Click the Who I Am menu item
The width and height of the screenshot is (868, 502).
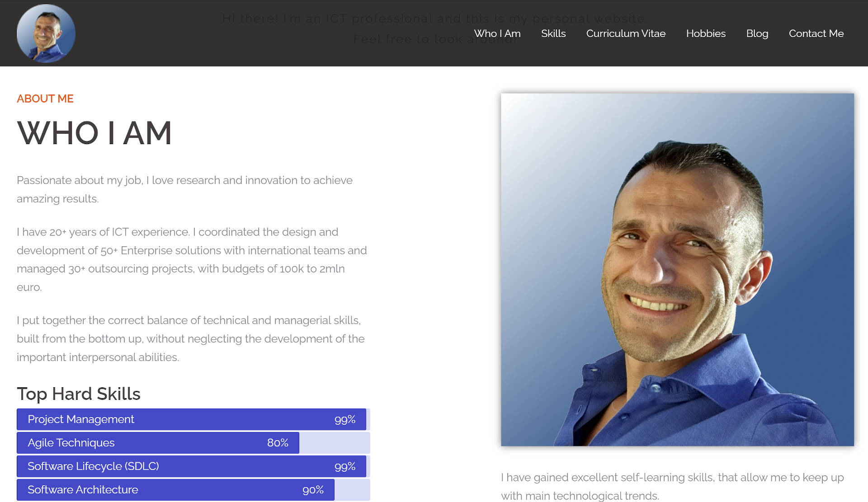pyautogui.click(x=497, y=33)
